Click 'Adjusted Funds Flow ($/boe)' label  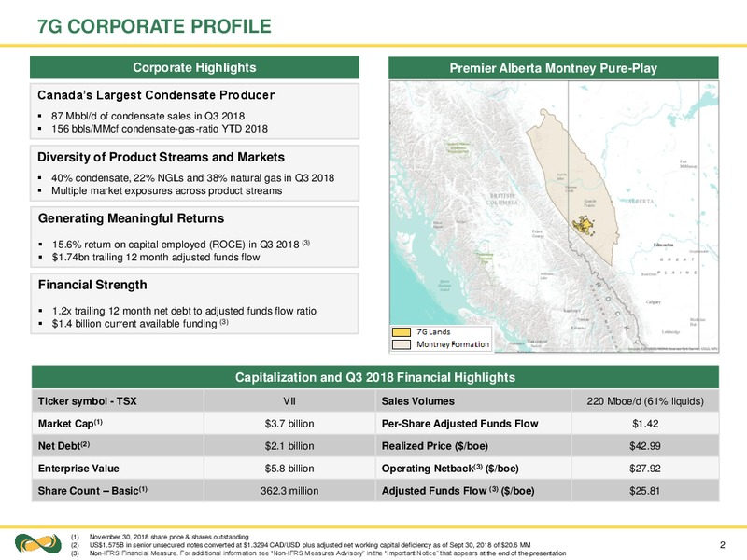coord(473,491)
